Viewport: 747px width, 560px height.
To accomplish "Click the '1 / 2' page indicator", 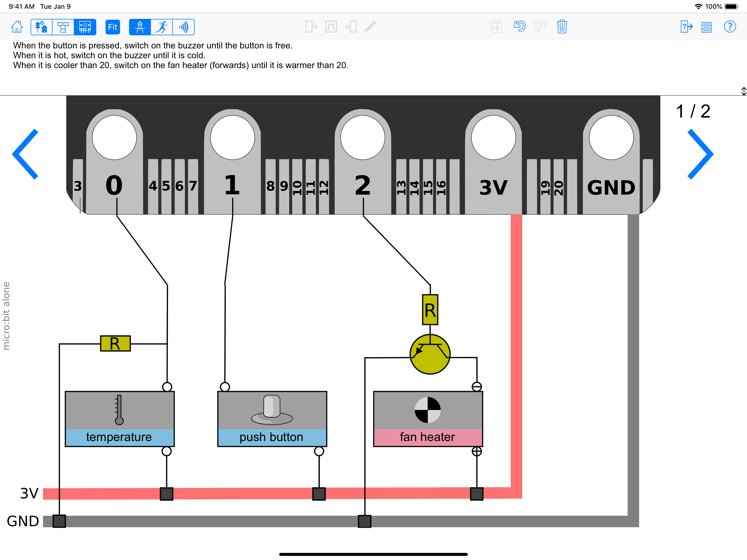I will click(693, 112).
